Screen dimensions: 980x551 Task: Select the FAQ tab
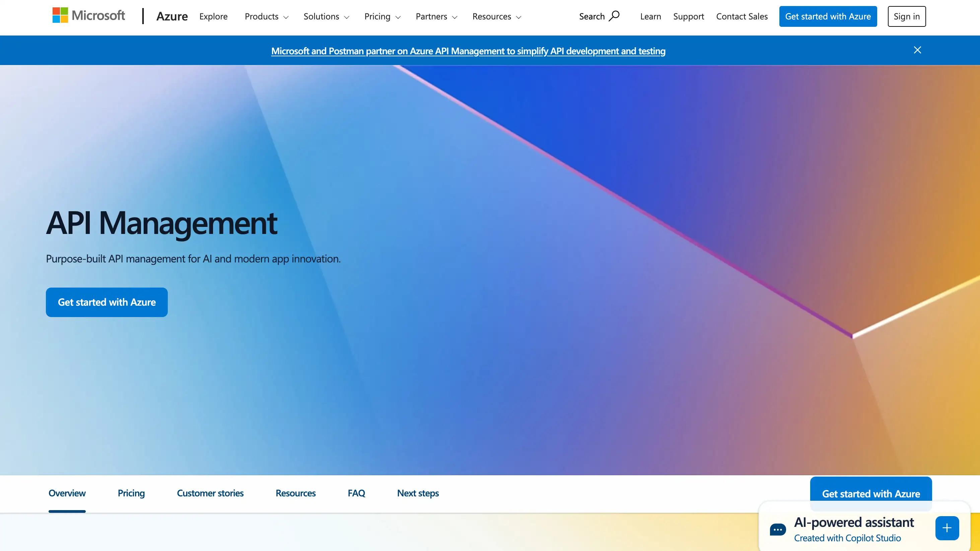(356, 493)
